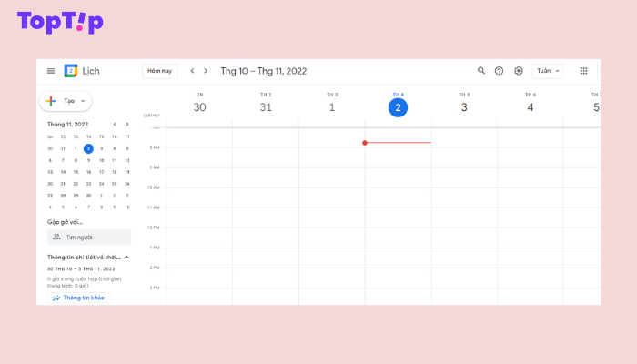The width and height of the screenshot is (637, 364).
Task: Open the Tuần view dropdown
Action: point(548,71)
